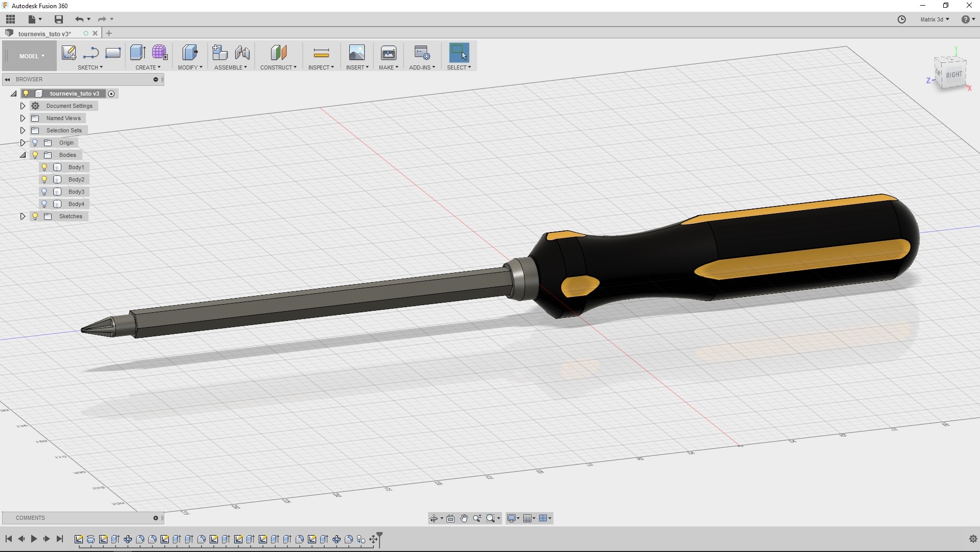This screenshot has height=552, width=980.
Task: Open the MODIFY menu
Action: pos(190,67)
